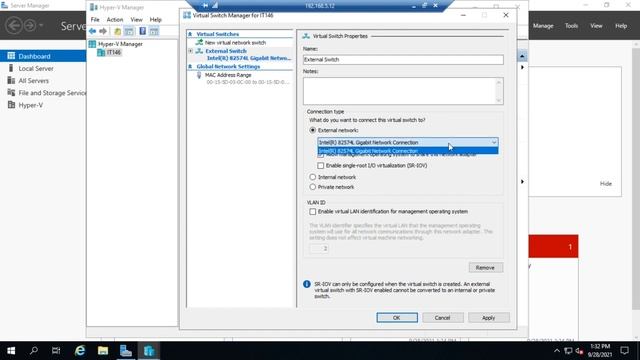This screenshot has height=360, width=640.
Task: Expand the External Switch tree node
Action: tap(190, 51)
